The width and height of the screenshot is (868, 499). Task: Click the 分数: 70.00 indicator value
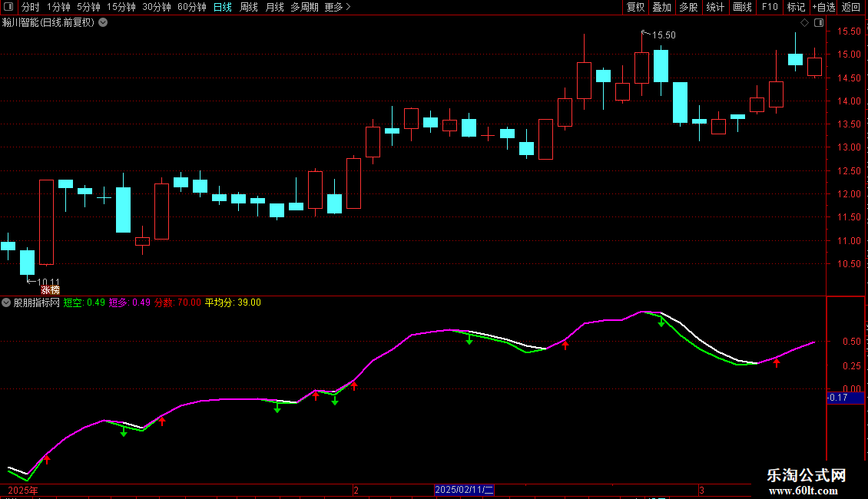point(177,302)
